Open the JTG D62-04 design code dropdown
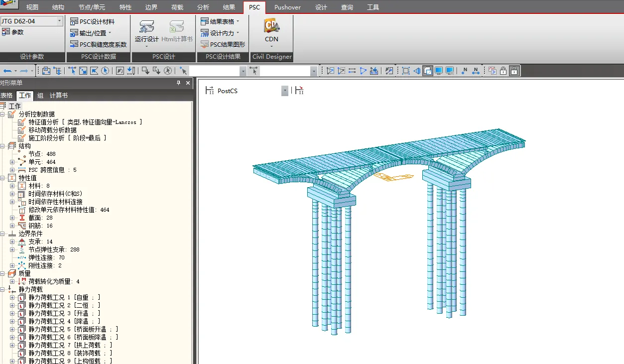 pos(60,21)
